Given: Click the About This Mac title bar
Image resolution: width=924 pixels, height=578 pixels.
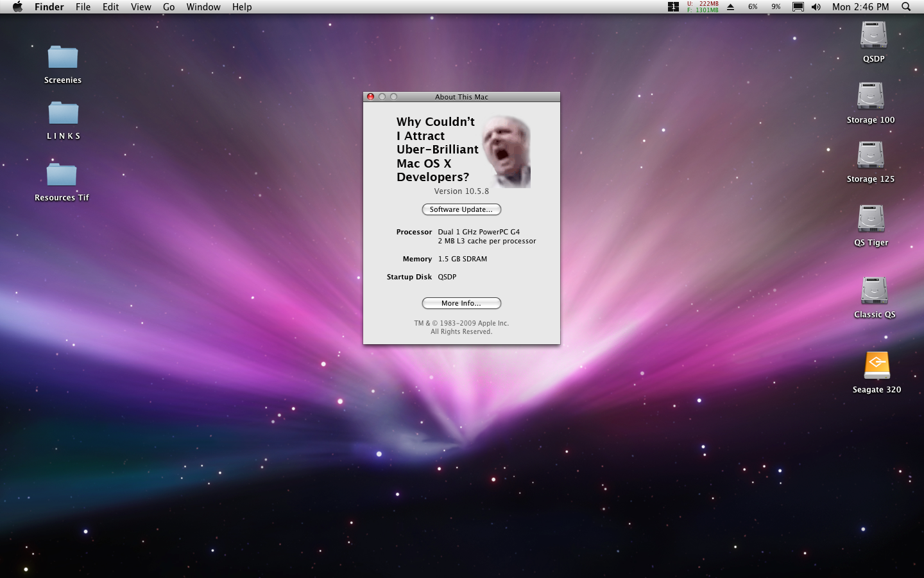Looking at the screenshot, I should [x=461, y=97].
